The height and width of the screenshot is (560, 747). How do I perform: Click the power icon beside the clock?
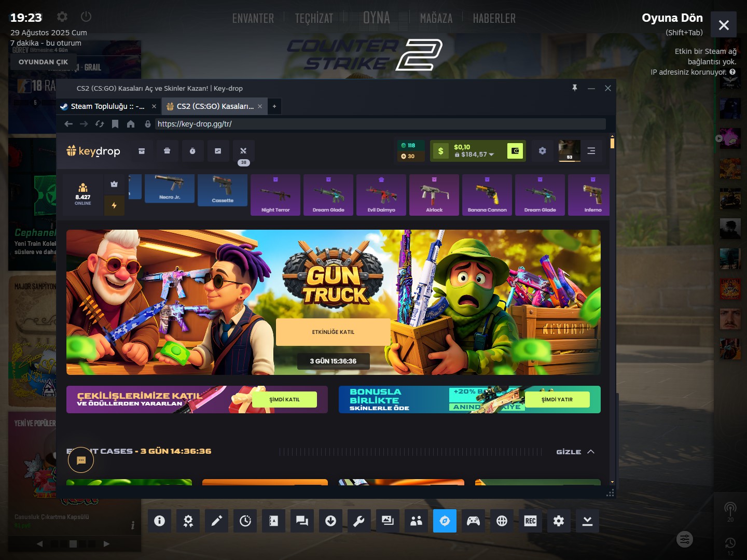[86, 17]
